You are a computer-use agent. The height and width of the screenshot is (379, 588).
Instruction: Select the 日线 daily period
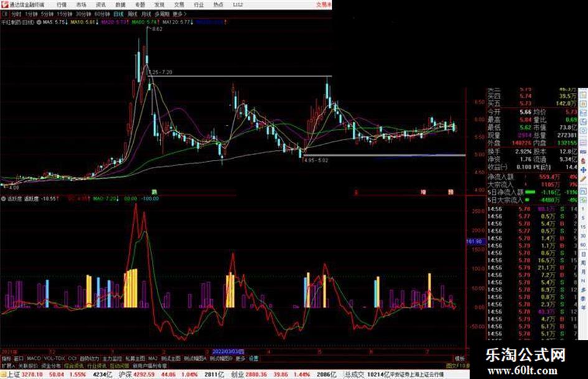point(118,14)
